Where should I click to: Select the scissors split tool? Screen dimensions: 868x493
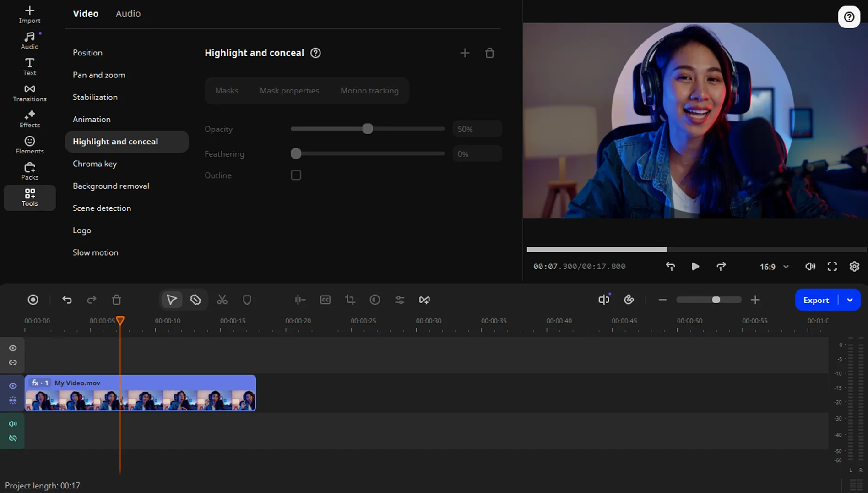tap(222, 300)
